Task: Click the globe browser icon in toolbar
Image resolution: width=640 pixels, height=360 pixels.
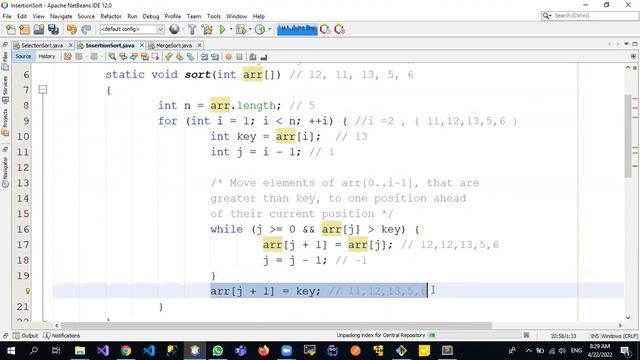Action: point(174,29)
